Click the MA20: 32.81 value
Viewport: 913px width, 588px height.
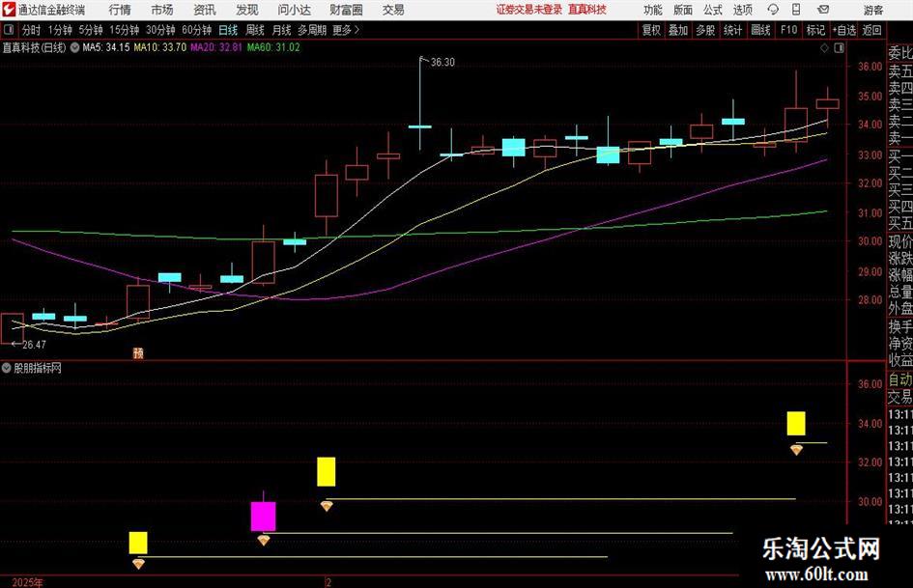(216, 47)
